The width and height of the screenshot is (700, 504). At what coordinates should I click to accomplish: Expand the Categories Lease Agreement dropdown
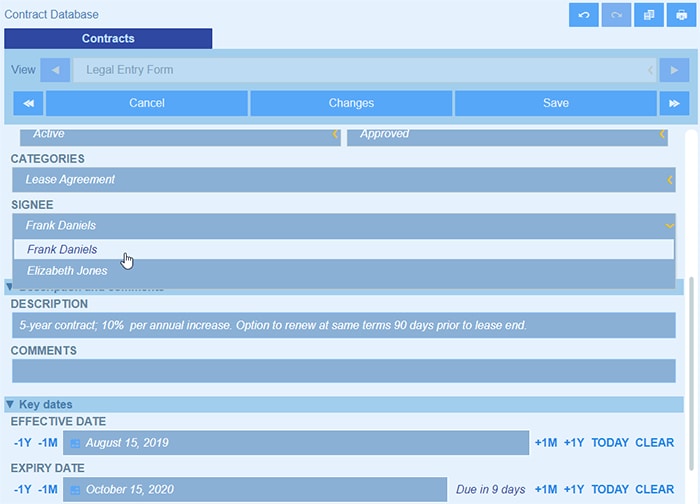pos(669,180)
